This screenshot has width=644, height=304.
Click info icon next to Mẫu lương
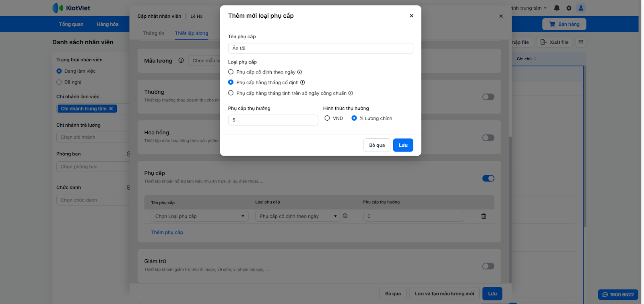(x=181, y=61)
